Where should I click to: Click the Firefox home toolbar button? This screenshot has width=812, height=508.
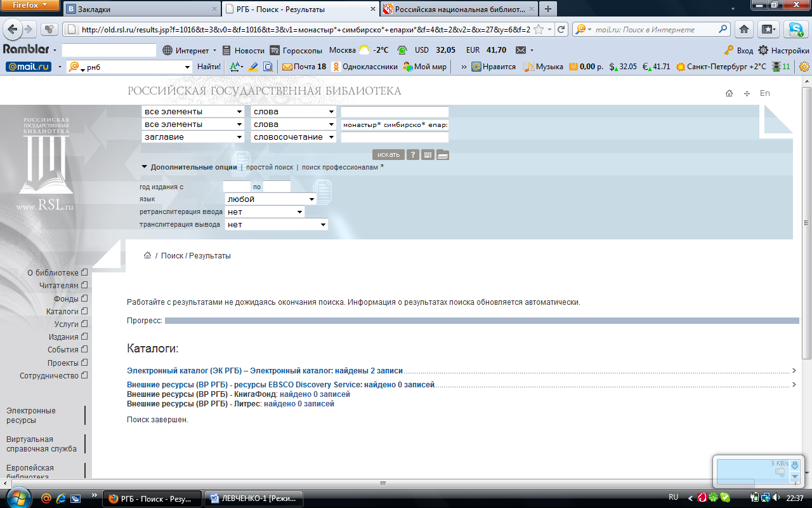click(x=745, y=29)
